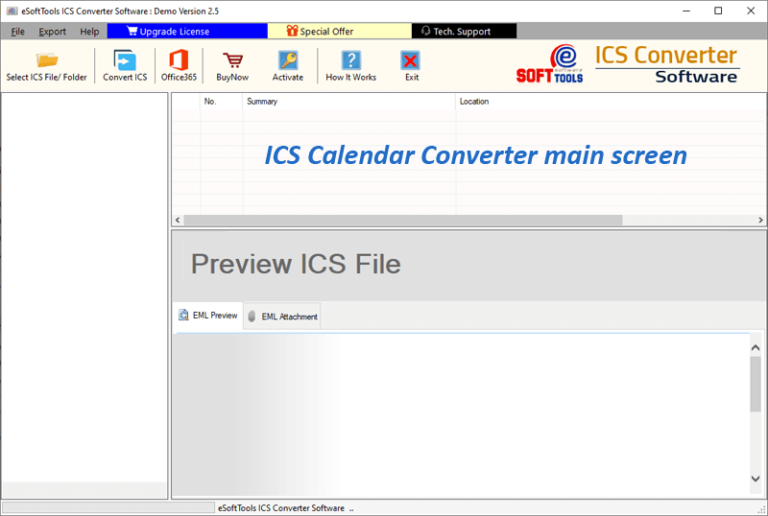Image resolution: width=768 pixels, height=516 pixels.
Task: Open the File menu
Action: [x=18, y=31]
